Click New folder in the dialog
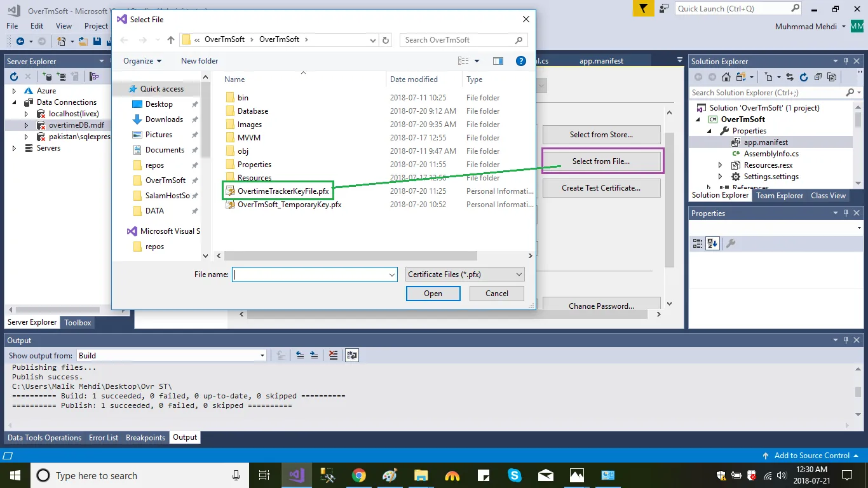 click(x=200, y=61)
